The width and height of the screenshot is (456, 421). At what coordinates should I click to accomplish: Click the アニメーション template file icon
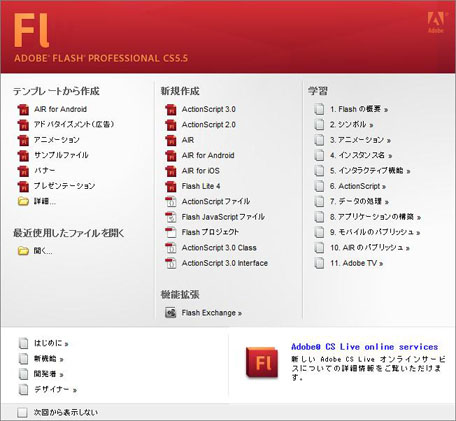pos(23,140)
